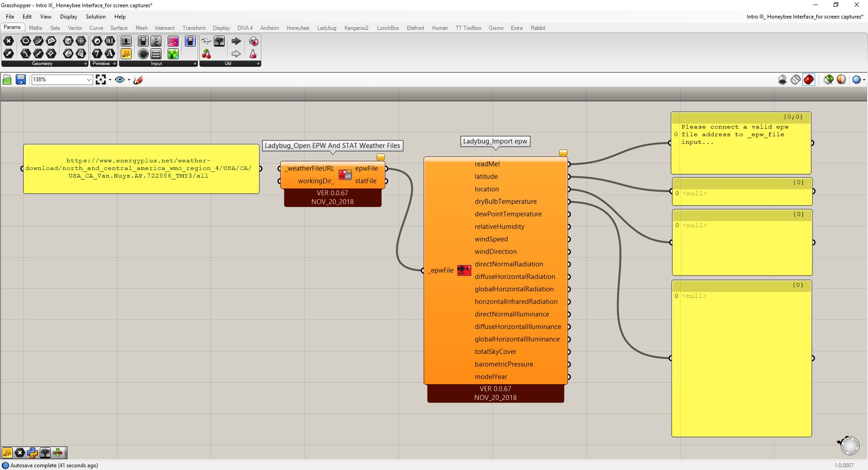Image resolution: width=868 pixels, height=470 pixels.
Task: Enable shaded red preview mode
Action: (809, 80)
